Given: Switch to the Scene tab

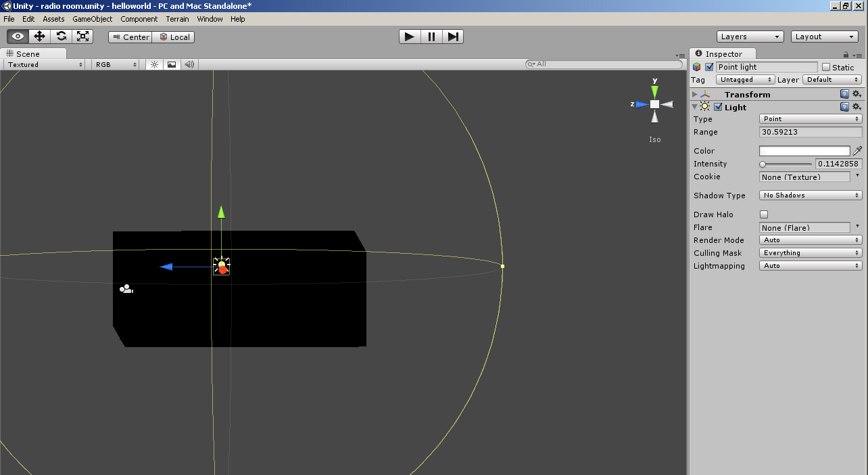Looking at the screenshot, I should pyautogui.click(x=28, y=53).
